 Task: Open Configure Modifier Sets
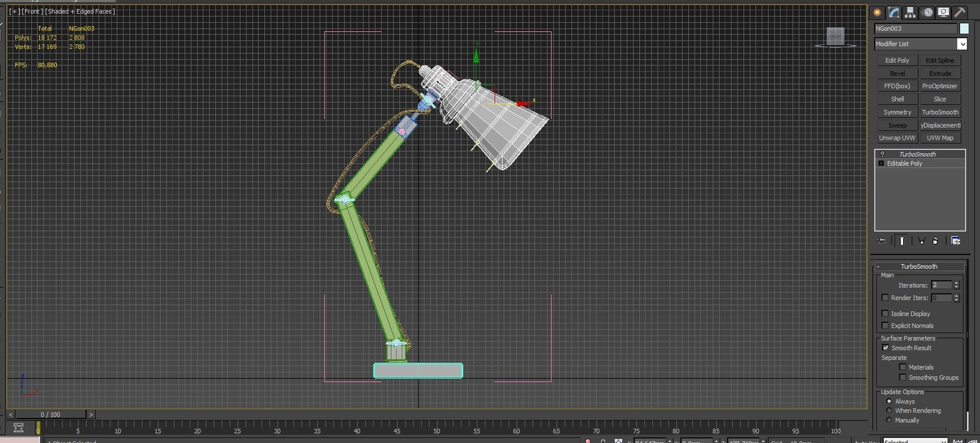pos(955,240)
